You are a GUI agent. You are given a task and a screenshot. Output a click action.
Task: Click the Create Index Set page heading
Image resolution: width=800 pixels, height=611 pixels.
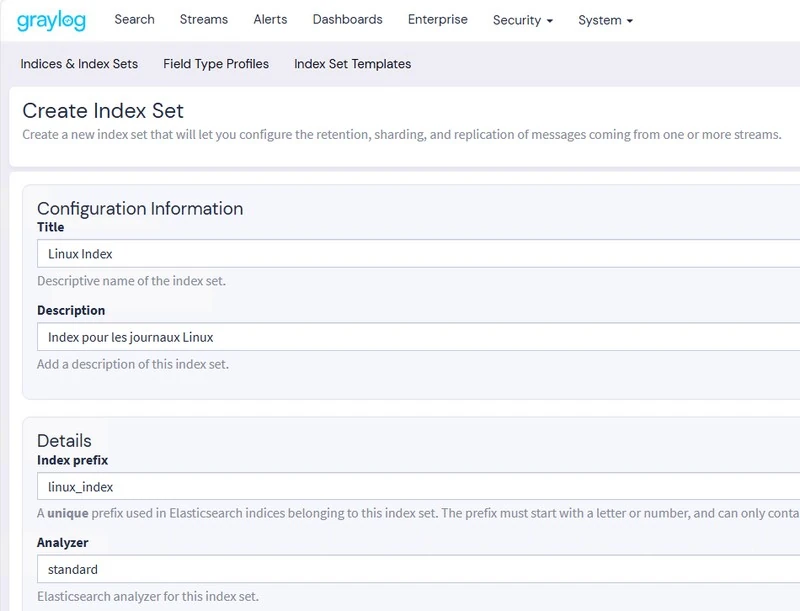103,111
